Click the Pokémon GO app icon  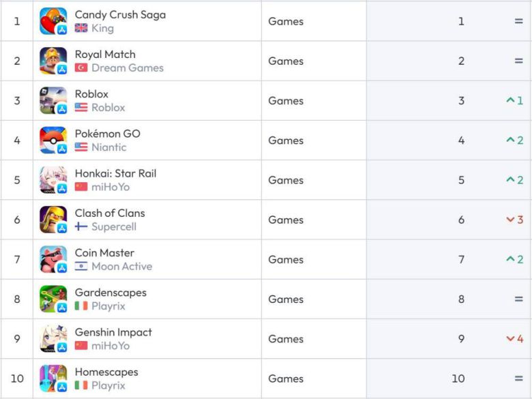point(53,140)
